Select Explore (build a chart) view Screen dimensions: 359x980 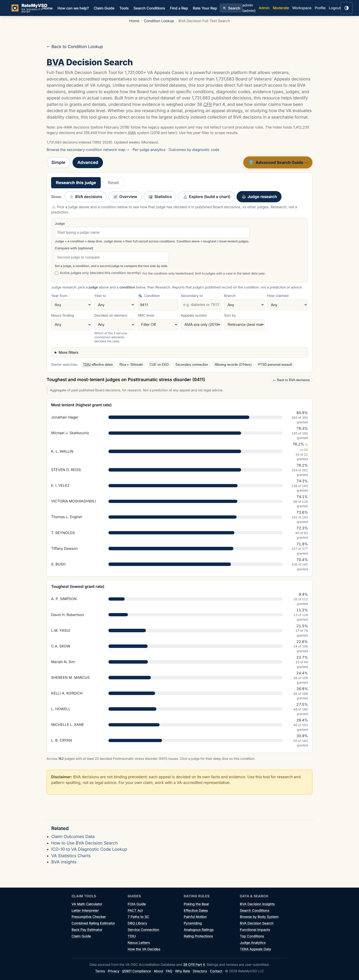pyautogui.click(x=206, y=197)
